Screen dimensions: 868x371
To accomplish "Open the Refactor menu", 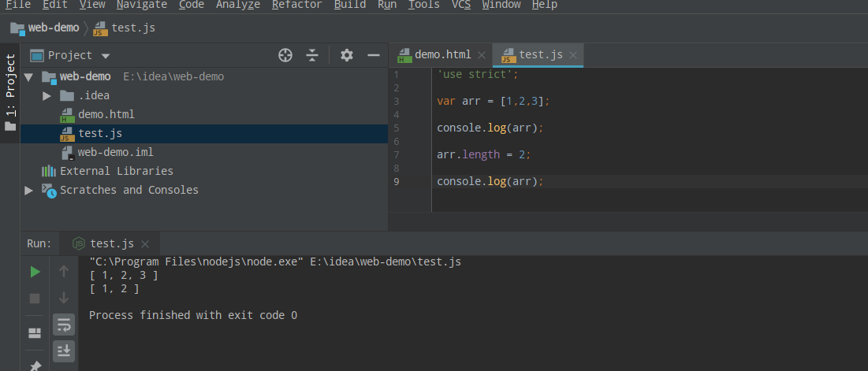I will (x=296, y=5).
